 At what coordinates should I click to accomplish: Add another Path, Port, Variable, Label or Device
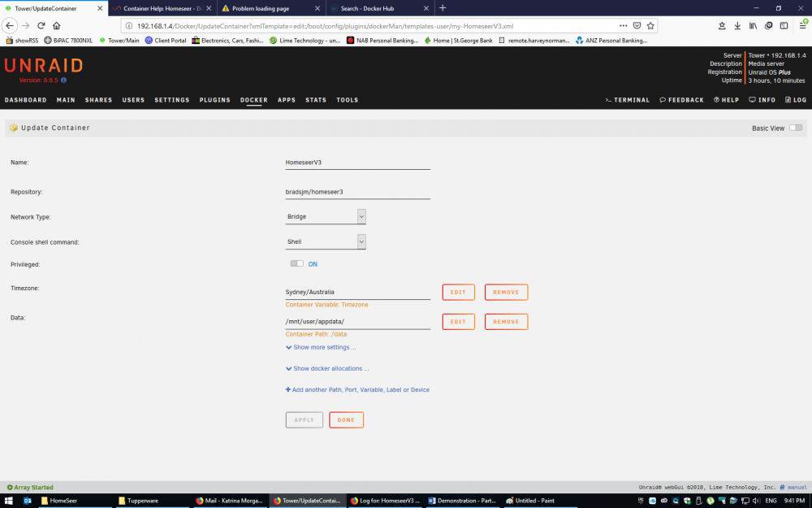(357, 390)
